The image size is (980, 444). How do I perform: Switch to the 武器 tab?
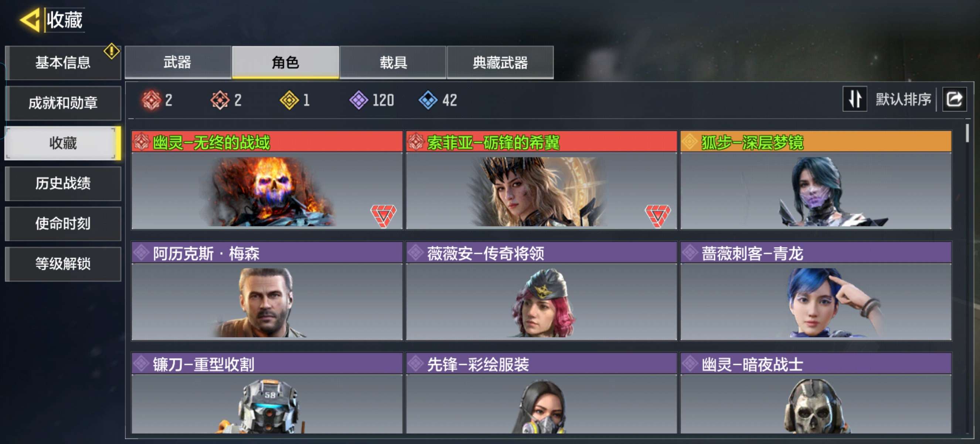178,62
